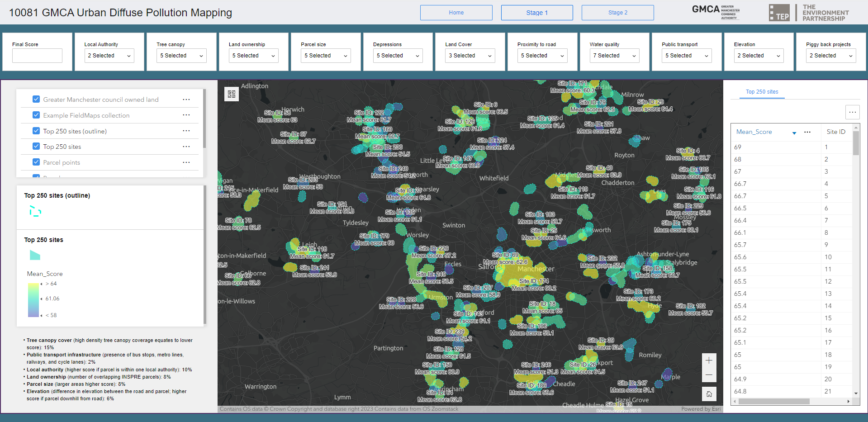Zoom out on the map
868x422 pixels.
[709, 375]
